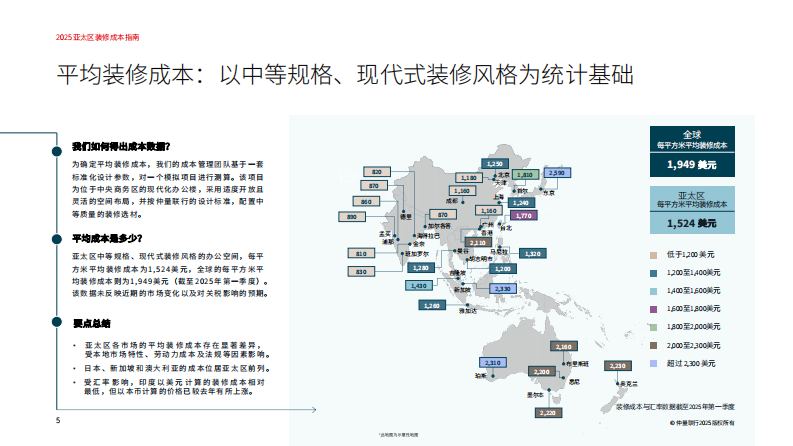Click the Perth 2,310 cost label

[493, 363]
